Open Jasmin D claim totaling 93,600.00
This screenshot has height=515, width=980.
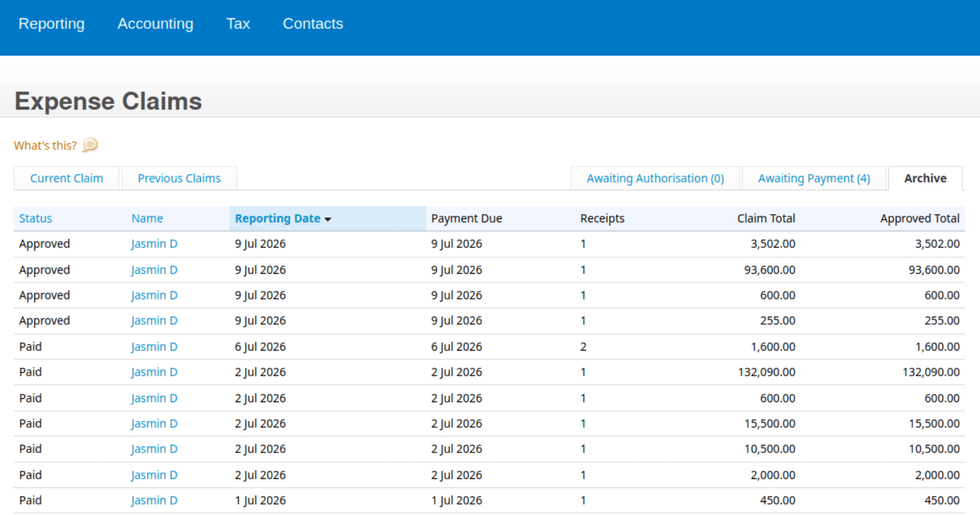154,270
